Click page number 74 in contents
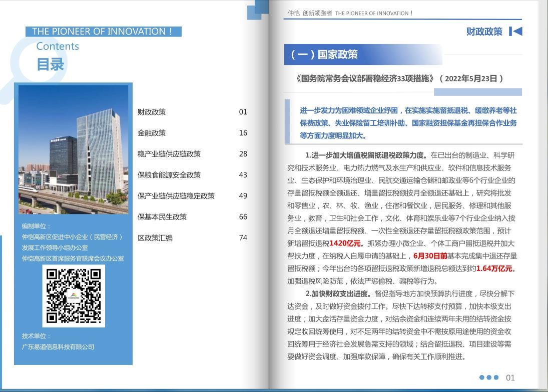 click(243, 237)
